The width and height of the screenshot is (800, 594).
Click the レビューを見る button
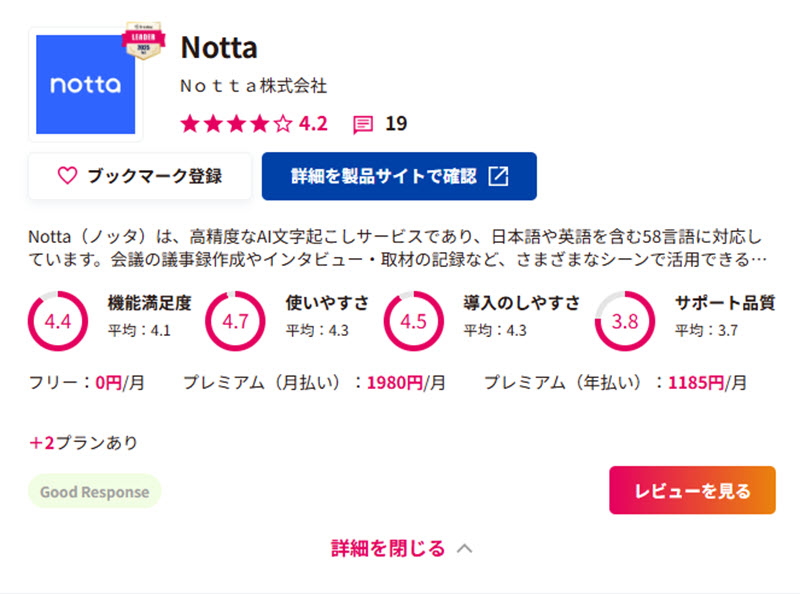[x=691, y=491]
